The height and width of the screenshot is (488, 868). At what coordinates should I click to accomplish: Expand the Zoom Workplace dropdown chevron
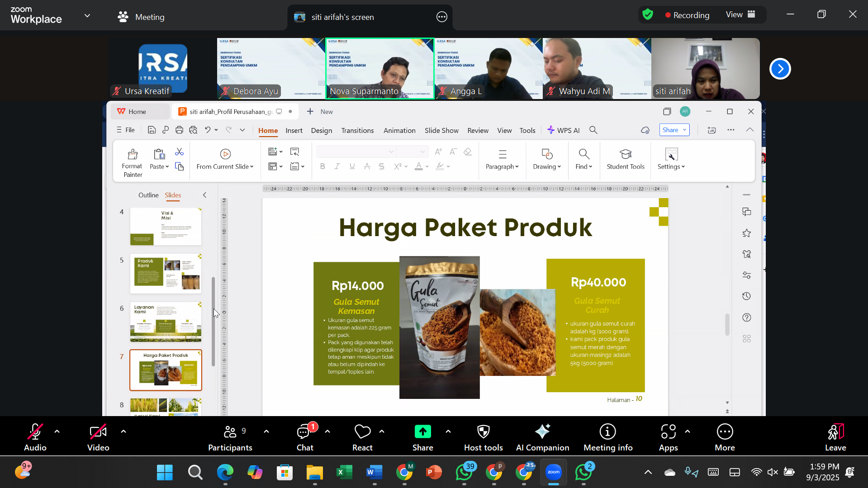87,16
